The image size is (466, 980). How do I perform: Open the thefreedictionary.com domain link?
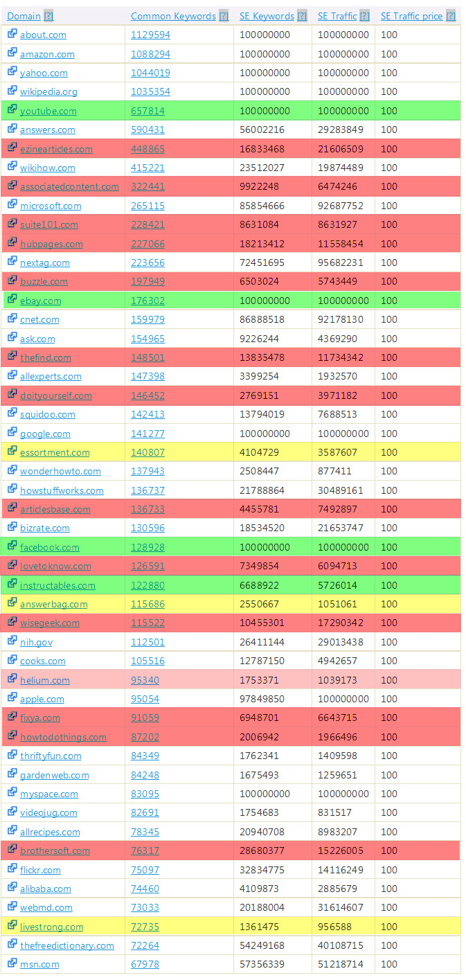click(67, 945)
